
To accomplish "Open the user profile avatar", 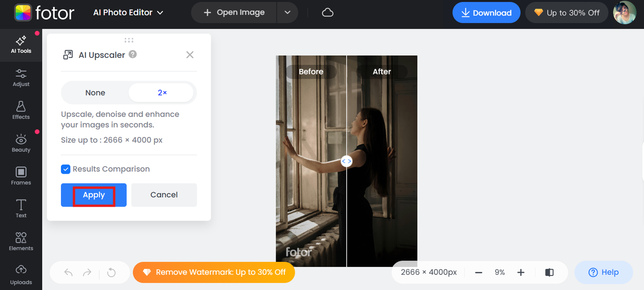I will pos(625,13).
